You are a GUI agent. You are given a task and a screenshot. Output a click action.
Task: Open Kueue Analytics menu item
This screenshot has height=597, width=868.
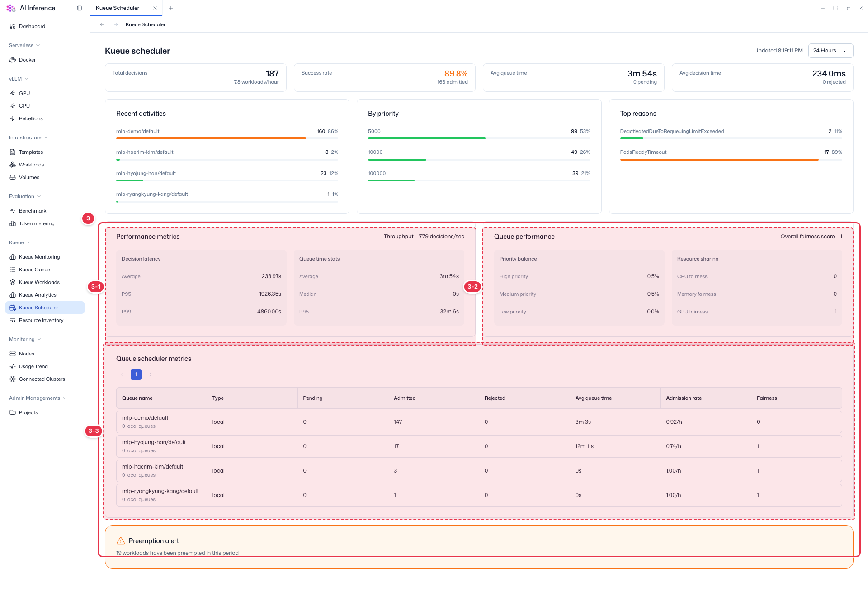pos(45,295)
